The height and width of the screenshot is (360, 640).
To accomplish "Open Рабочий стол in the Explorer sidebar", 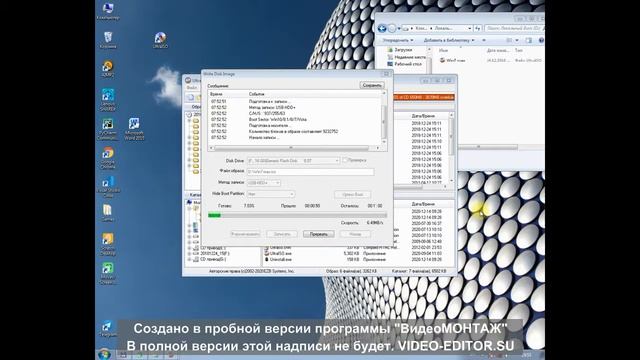I will pyautogui.click(x=404, y=64).
